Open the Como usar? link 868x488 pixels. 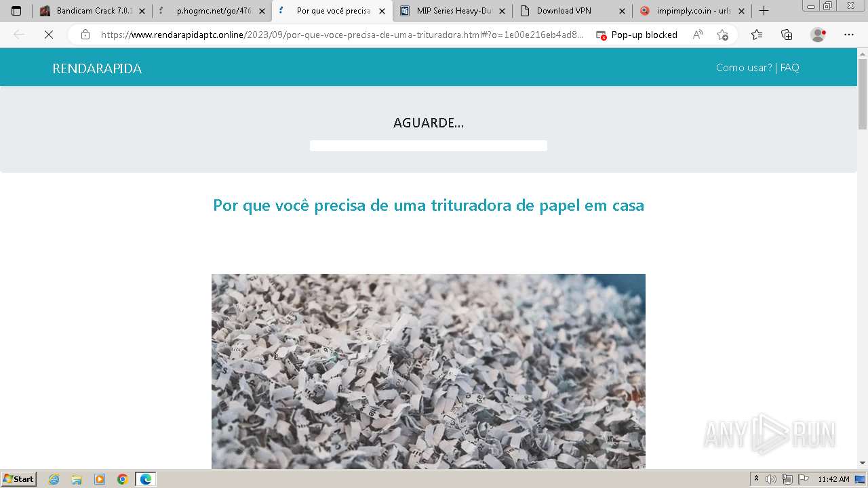(744, 67)
